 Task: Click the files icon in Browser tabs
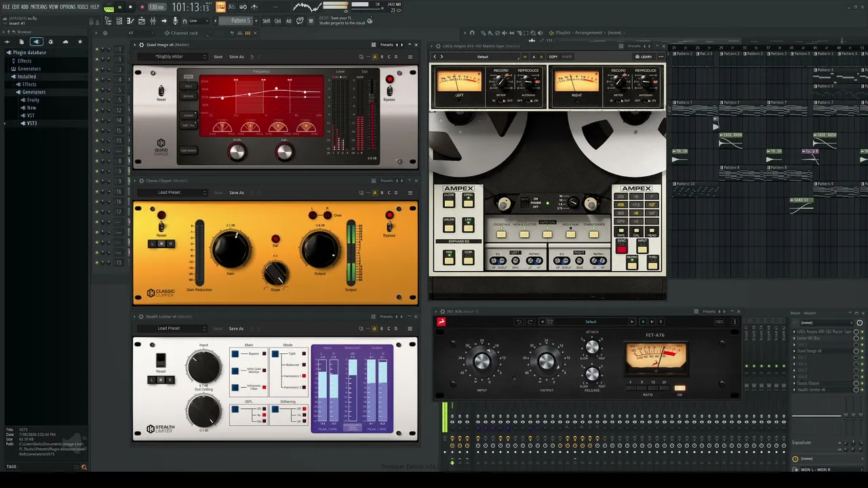pos(21,41)
